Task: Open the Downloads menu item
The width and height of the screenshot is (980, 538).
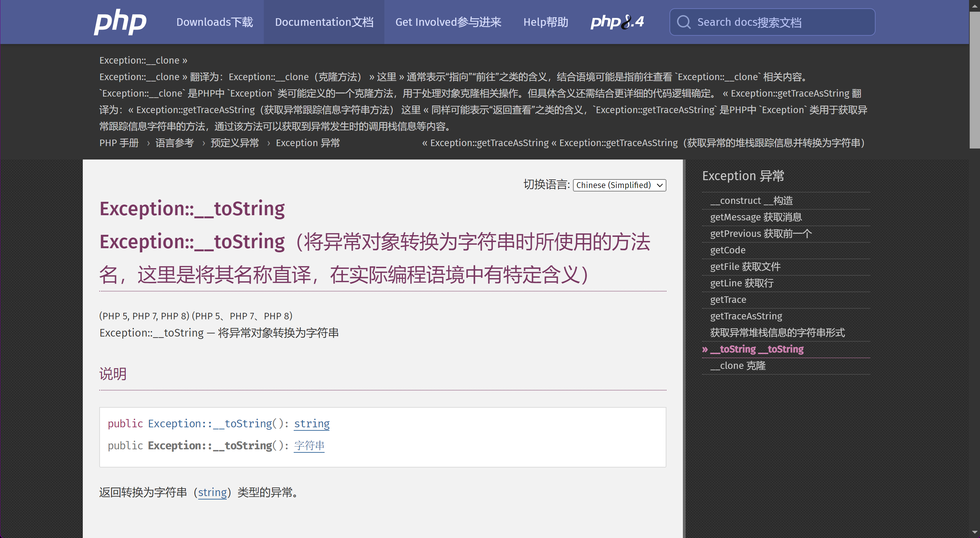Action: (215, 22)
